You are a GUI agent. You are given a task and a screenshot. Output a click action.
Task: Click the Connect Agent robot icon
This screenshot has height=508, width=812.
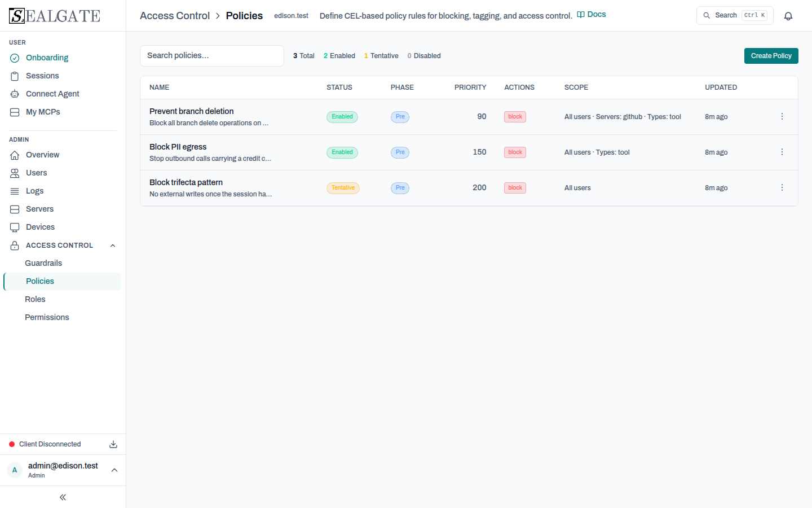pos(15,94)
